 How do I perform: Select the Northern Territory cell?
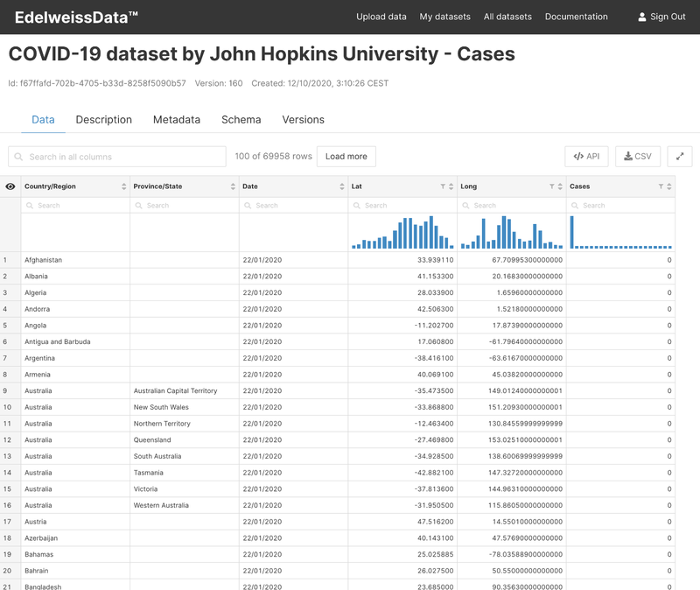[185, 424]
